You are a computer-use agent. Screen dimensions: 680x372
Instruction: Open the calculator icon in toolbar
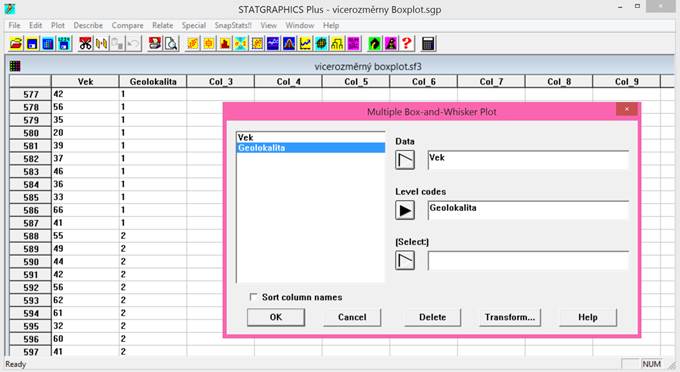coord(428,44)
